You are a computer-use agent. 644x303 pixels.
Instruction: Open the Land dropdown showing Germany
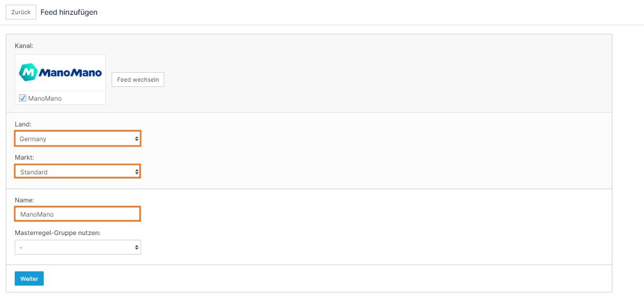click(x=78, y=139)
